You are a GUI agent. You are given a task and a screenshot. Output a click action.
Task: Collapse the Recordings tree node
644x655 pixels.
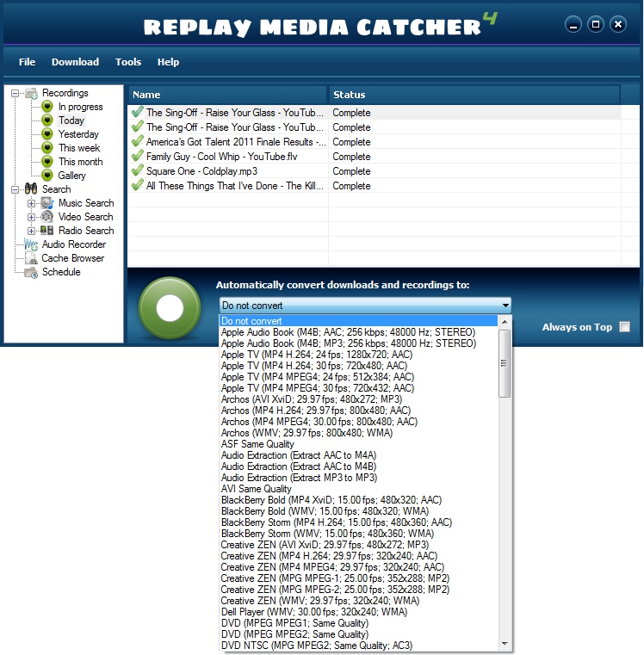tap(15, 93)
